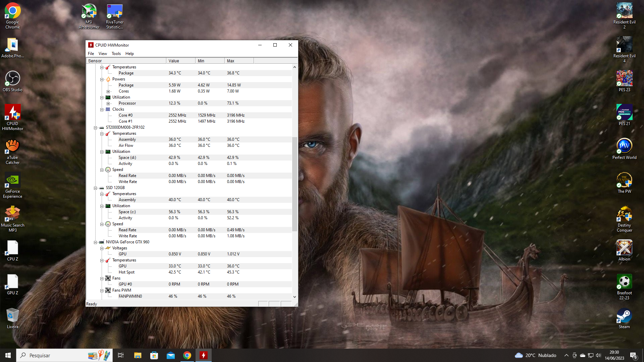Select Brasfoot 22-23 desktop icon
Image resolution: width=644 pixels, height=362 pixels.
click(x=624, y=287)
